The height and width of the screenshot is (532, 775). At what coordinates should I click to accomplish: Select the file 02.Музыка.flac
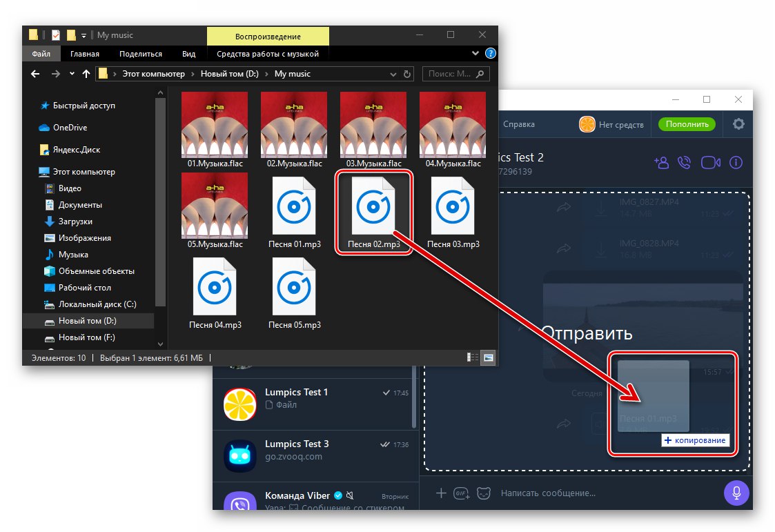pyautogui.click(x=294, y=130)
